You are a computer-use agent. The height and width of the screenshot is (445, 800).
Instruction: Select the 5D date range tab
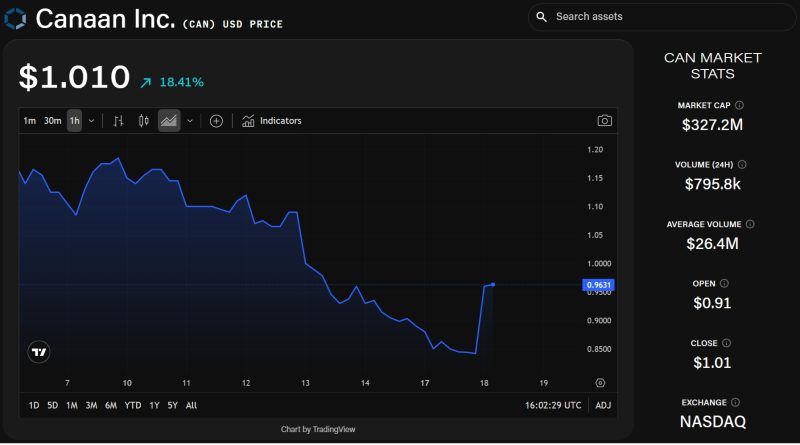pos(52,405)
